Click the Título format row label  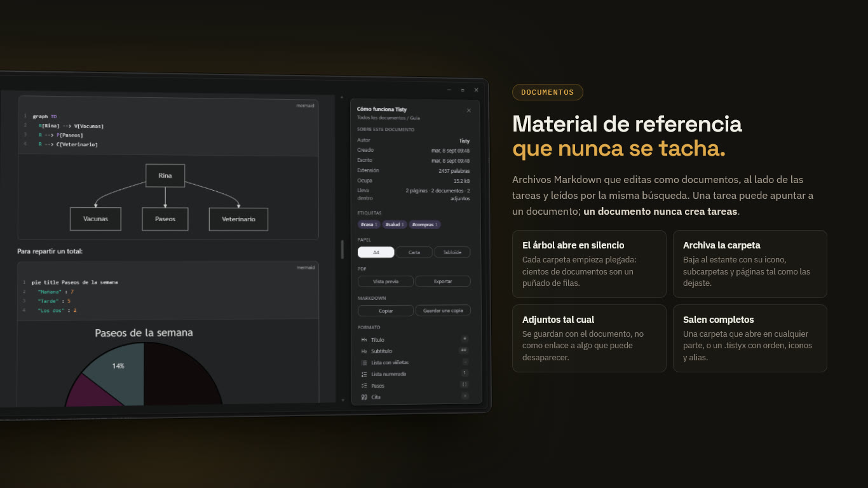click(x=377, y=340)
